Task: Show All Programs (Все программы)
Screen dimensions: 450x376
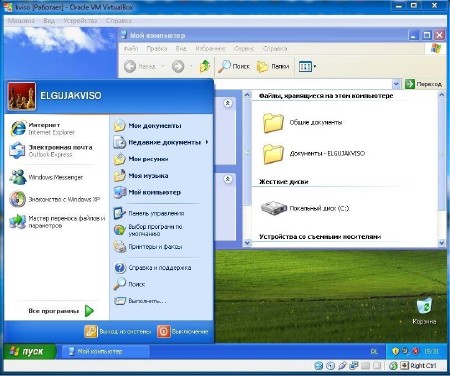Action: pyautogui.click(x=61, y=311)
